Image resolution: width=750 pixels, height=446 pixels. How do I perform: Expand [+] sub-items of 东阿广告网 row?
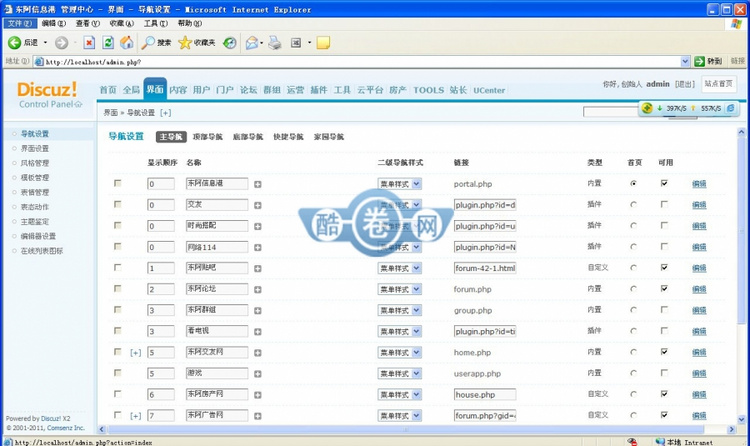pyautogui.click(x=136, y=416)
